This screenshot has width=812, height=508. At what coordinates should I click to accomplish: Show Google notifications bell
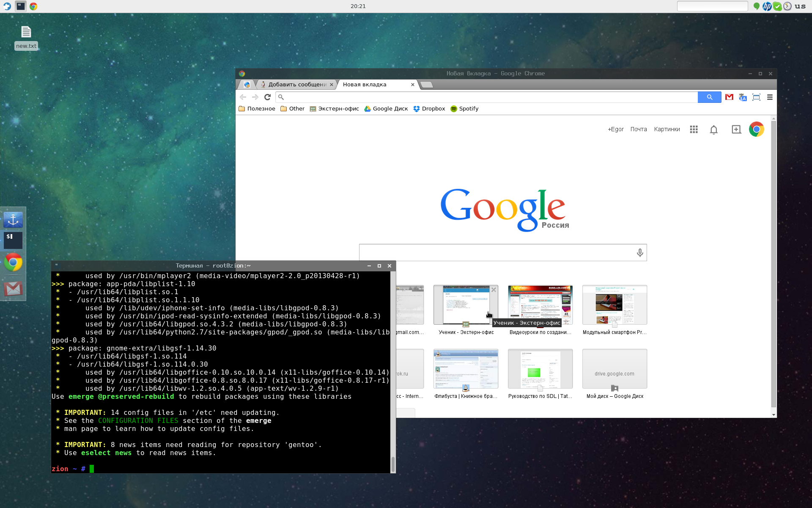(x=713, y=130)
